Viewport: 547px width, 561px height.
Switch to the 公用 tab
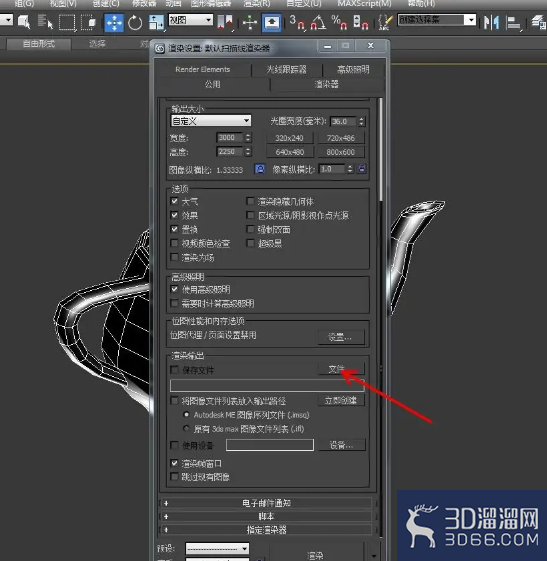pos(213,84)
